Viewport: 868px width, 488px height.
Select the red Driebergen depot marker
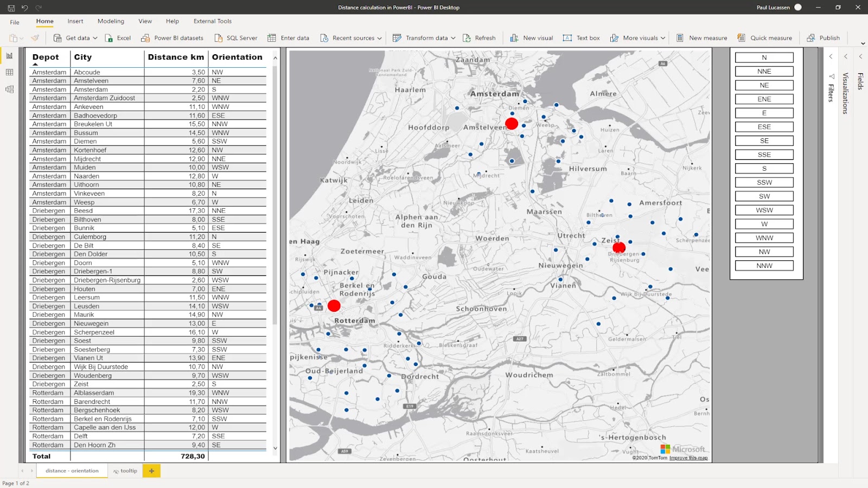[x=619, y=248]
